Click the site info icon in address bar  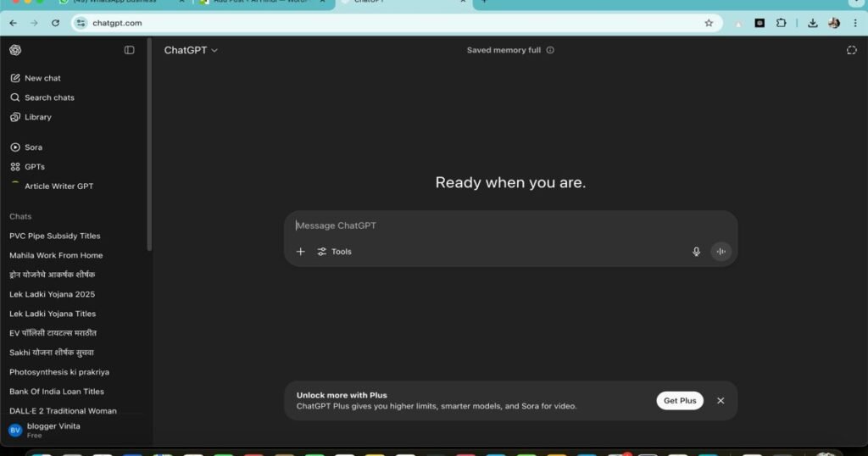81,23
